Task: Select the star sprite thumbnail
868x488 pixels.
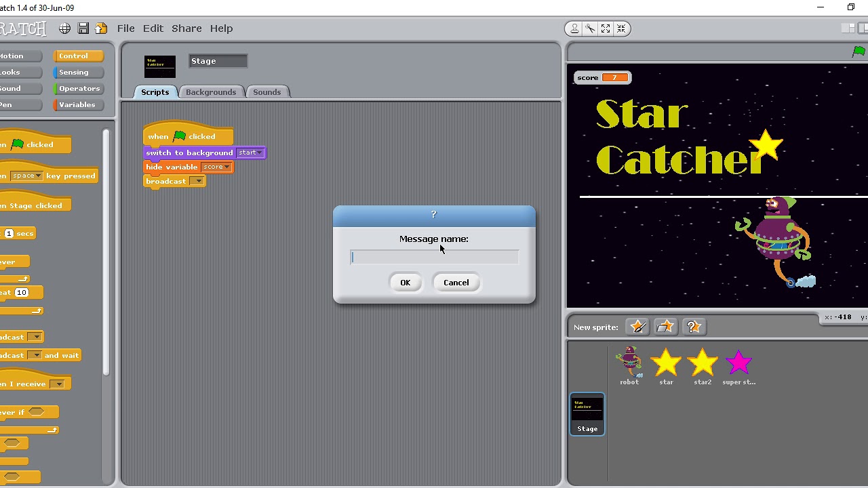Action: (666, 366)
